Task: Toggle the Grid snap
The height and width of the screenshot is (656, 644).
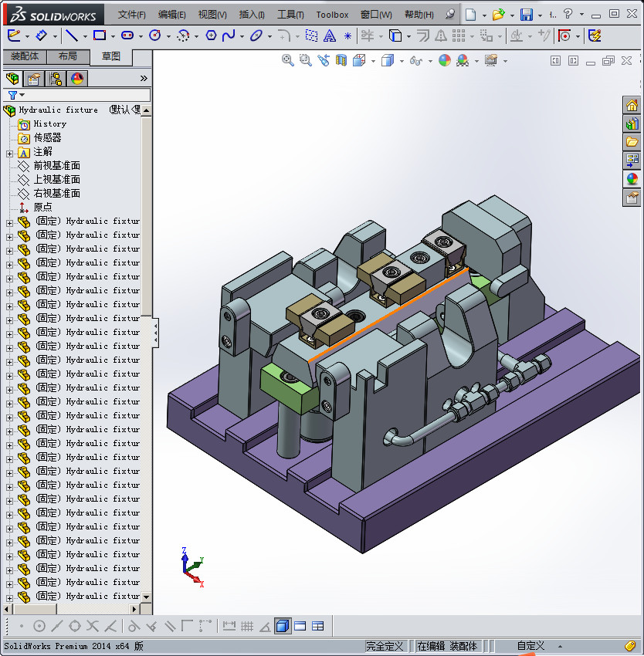Action: click(x=247, y=626)
